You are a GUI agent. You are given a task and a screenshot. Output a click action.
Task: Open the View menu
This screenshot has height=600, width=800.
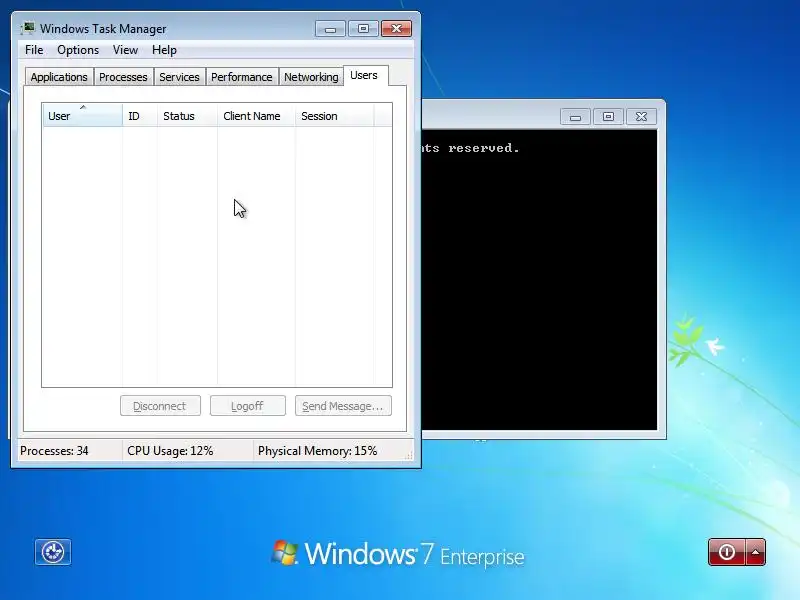click(x=126, y=50)
